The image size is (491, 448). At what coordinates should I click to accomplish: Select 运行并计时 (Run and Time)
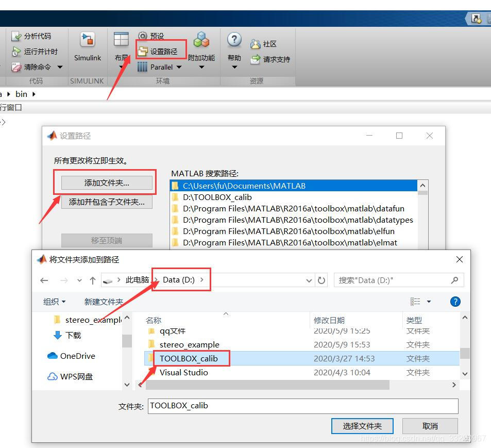pos(35,52)
